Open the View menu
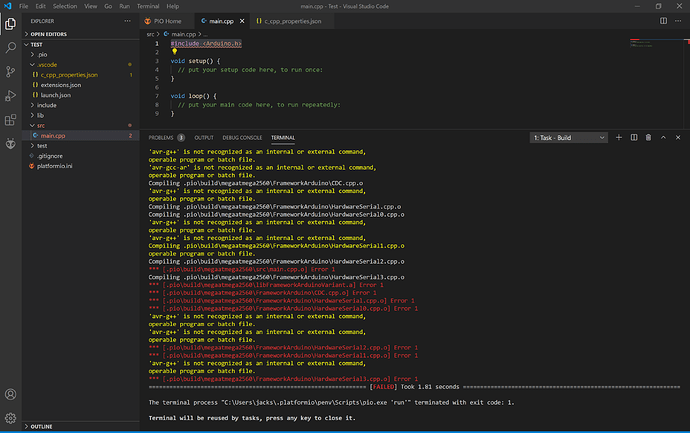 pyautogui.click(x=91, y=6)
